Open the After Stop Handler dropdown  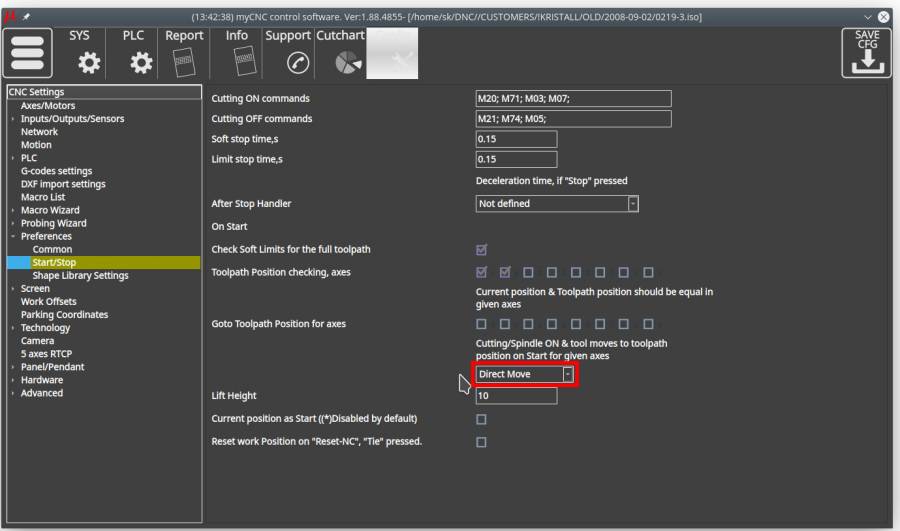[x=557, y=204]
